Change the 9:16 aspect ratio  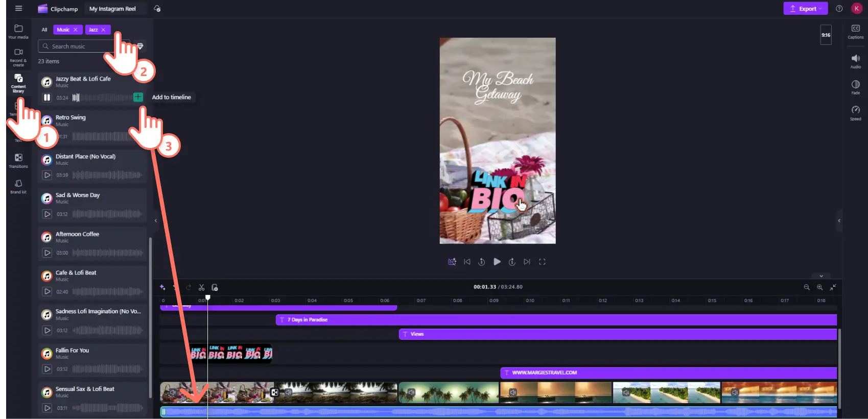[826, 35]
